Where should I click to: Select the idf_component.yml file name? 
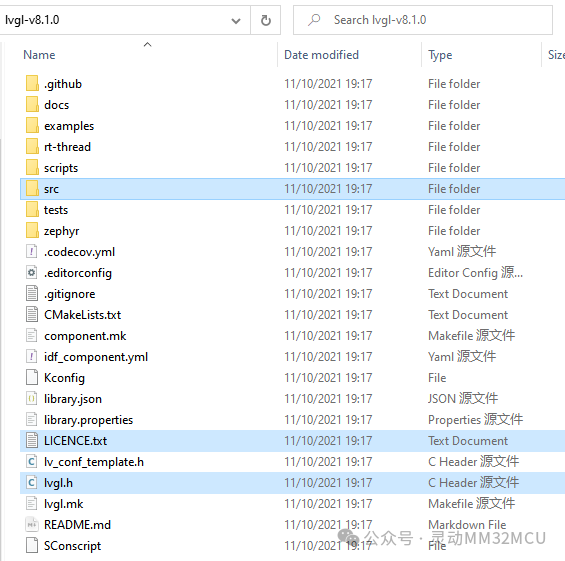(x=96, y=357)
